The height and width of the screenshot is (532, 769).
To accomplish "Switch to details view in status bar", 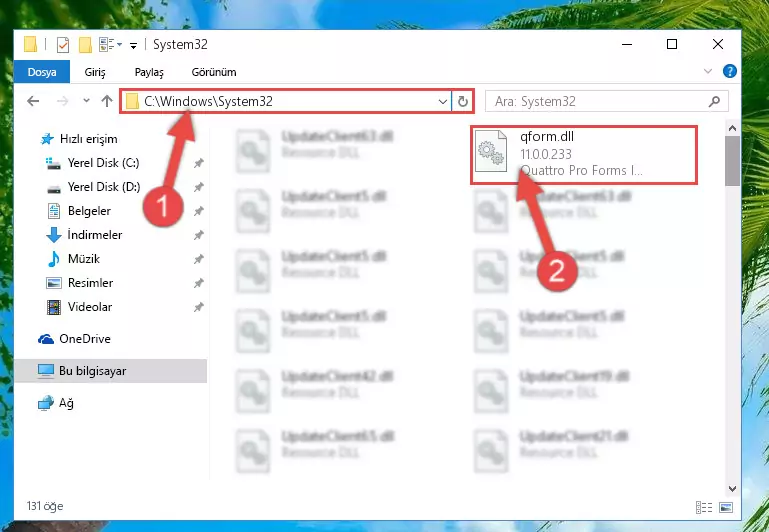I will tap(704, 507).
